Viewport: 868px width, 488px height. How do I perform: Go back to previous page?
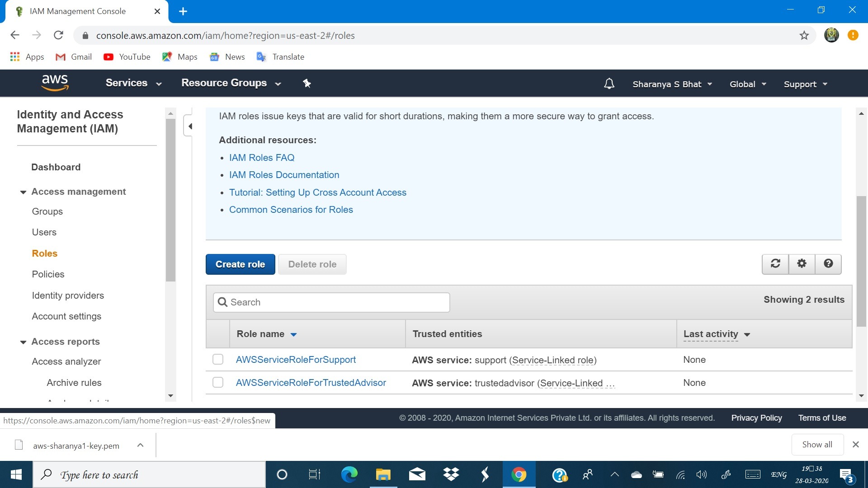(15, 35)
